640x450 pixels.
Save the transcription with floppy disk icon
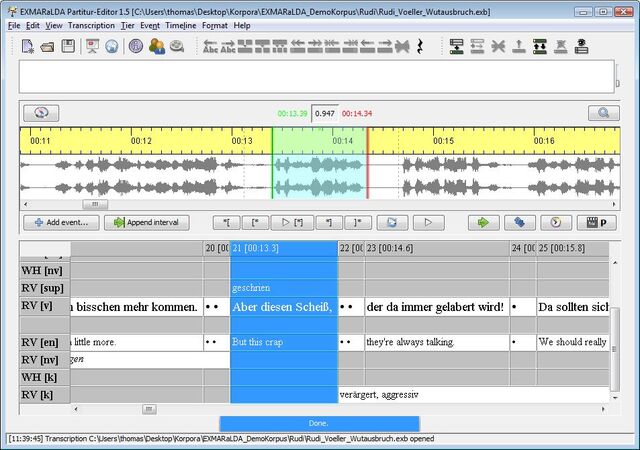(68, 46)
